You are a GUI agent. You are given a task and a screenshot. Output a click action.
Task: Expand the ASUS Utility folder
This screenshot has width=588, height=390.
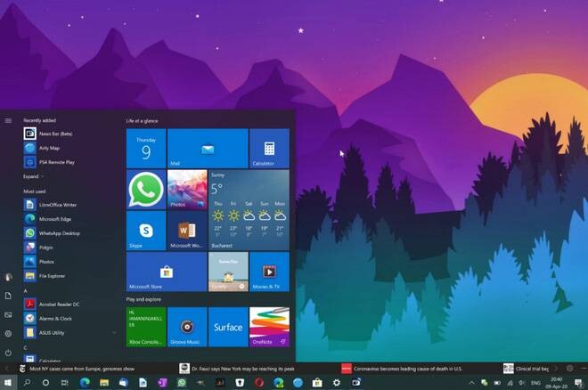(x=115, y=333)
